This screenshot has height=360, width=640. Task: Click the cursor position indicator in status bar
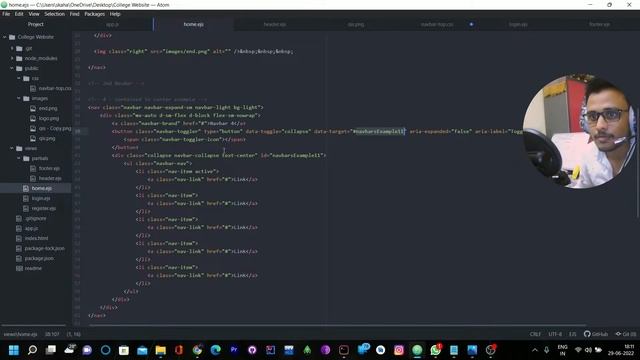tap(52, 334)
